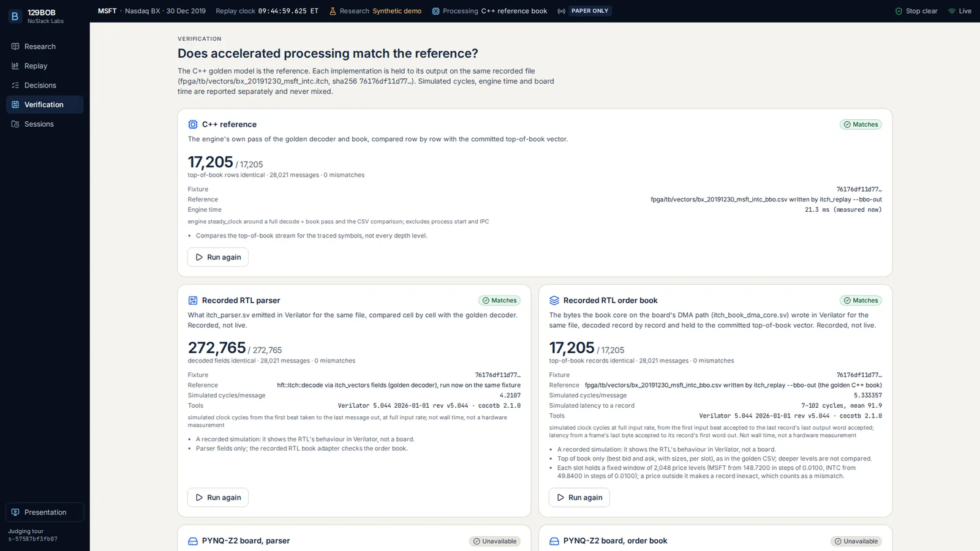Click the Live wifi signal icon

tap(952, 11)
